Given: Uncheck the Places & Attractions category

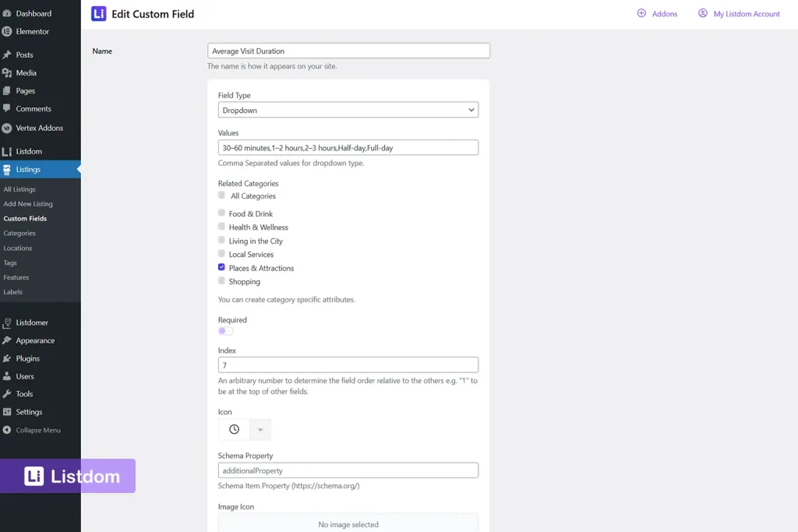Looking at the screenshot, I should pos(221,267).
